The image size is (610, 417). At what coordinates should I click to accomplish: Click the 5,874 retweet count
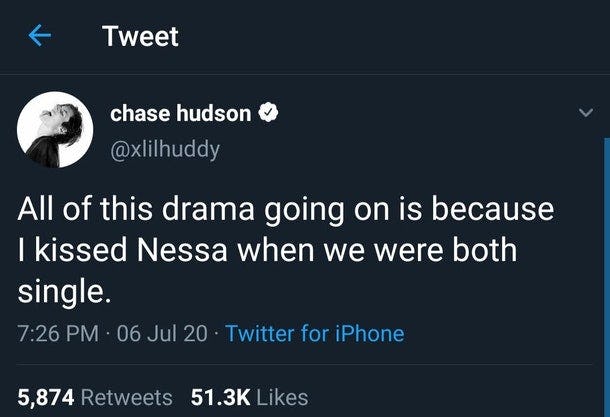pos(45,396)
